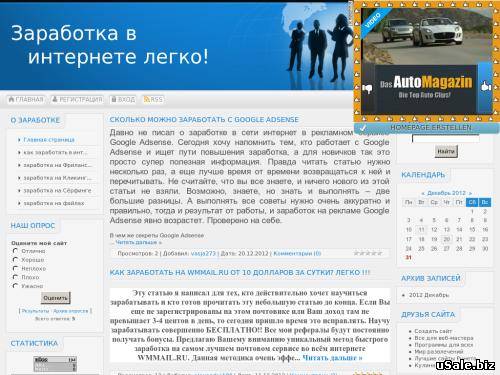Image resolution: width=500 pixels, height=375 pixels.
Task: Play the AutoMagazin video ad thumbnail
Action: (x=426, y=36)
